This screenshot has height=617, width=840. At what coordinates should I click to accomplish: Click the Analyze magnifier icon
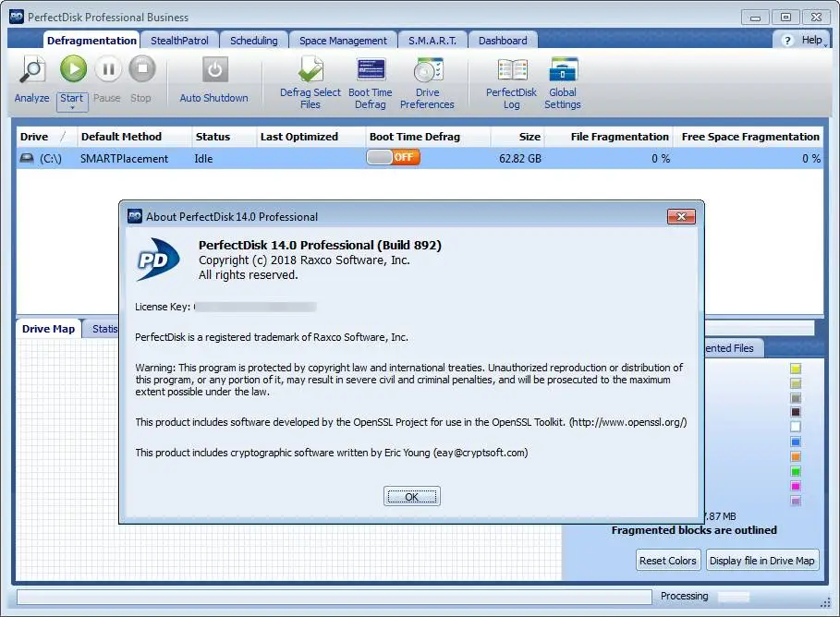tap(32, 69)
